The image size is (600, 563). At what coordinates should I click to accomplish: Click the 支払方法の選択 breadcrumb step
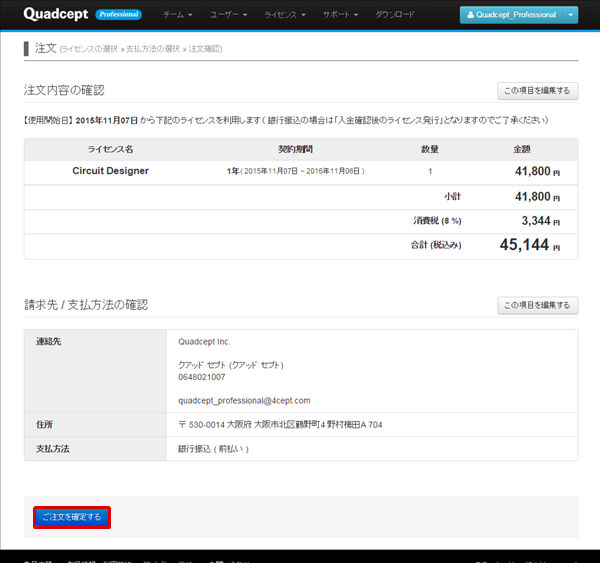click(153, 49)
